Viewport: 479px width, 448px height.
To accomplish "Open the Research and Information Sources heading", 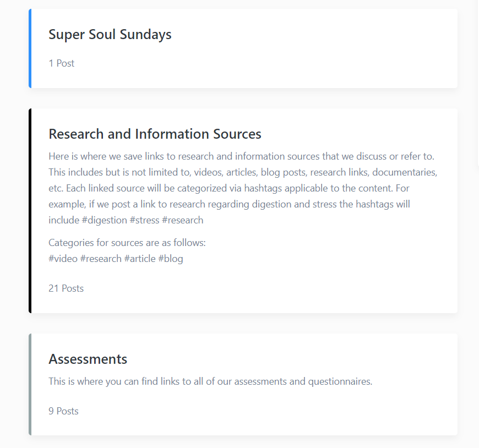I will pos(155,134).
